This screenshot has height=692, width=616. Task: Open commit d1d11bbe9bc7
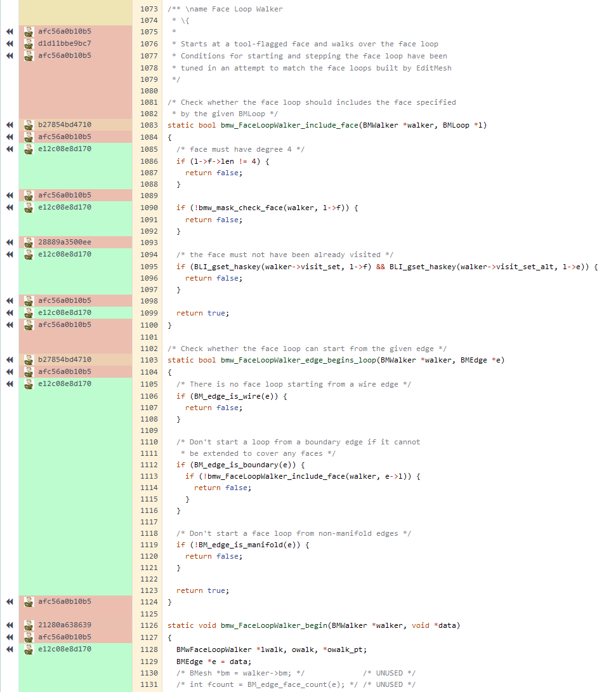pyautogui.click(x=65, y=43)
